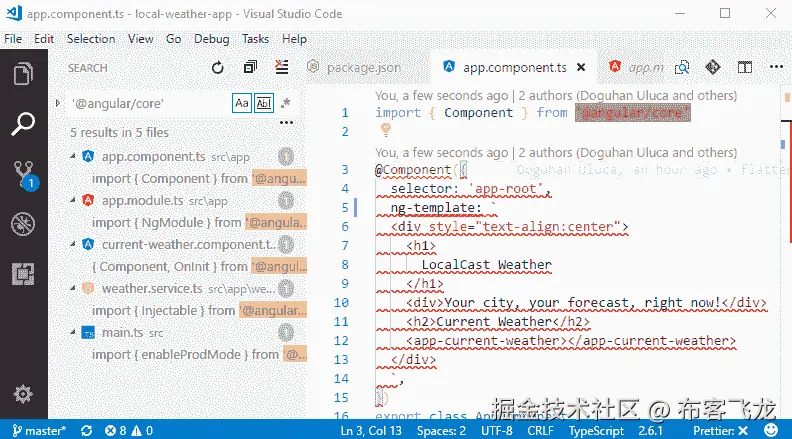
Task: Open the Explorer view in activity bar
Action: pyautogui.click(x=23, y=74)
